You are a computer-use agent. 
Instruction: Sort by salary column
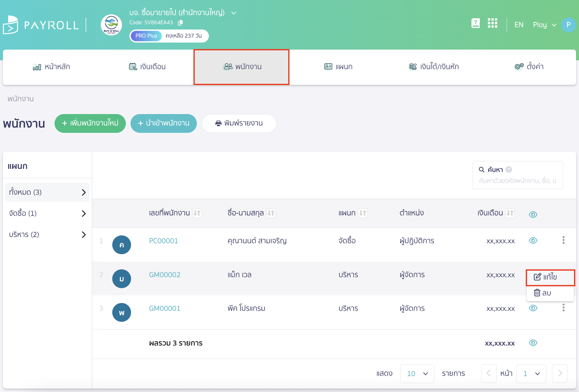510,213
